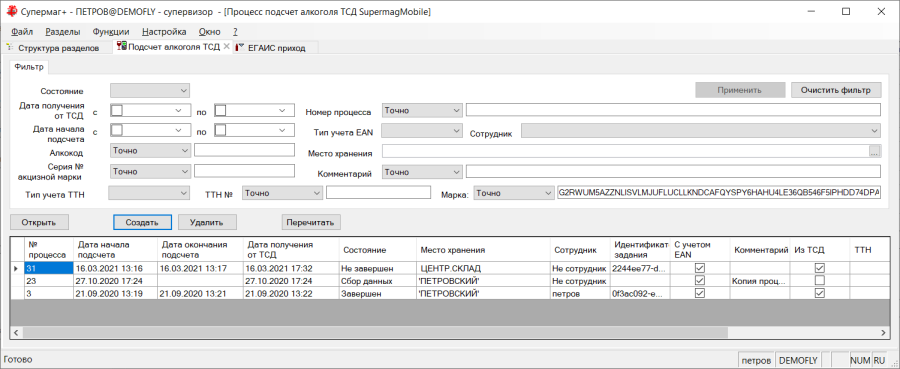Click the Структура разделов tab icon
The height and width of the screenshot is (369, 900).
[x=10, y=48]
